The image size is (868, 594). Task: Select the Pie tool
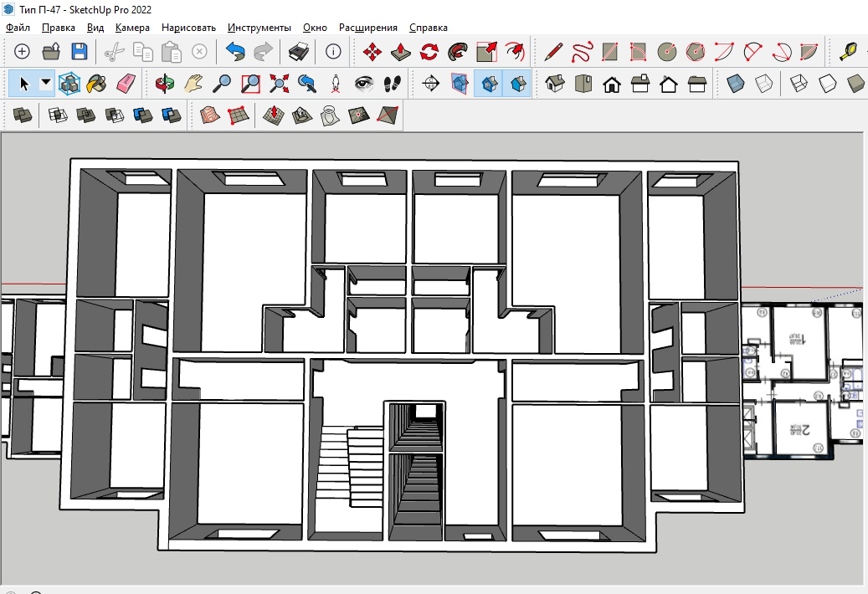809,52
